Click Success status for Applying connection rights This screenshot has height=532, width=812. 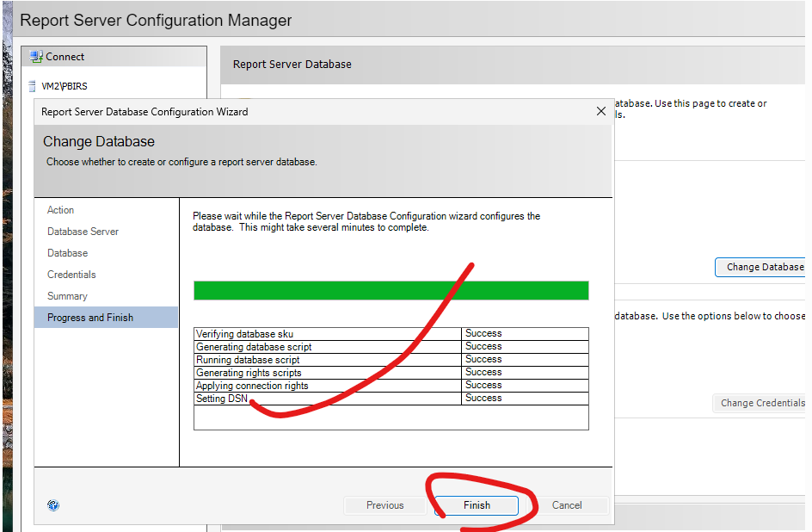click(483, 385)
